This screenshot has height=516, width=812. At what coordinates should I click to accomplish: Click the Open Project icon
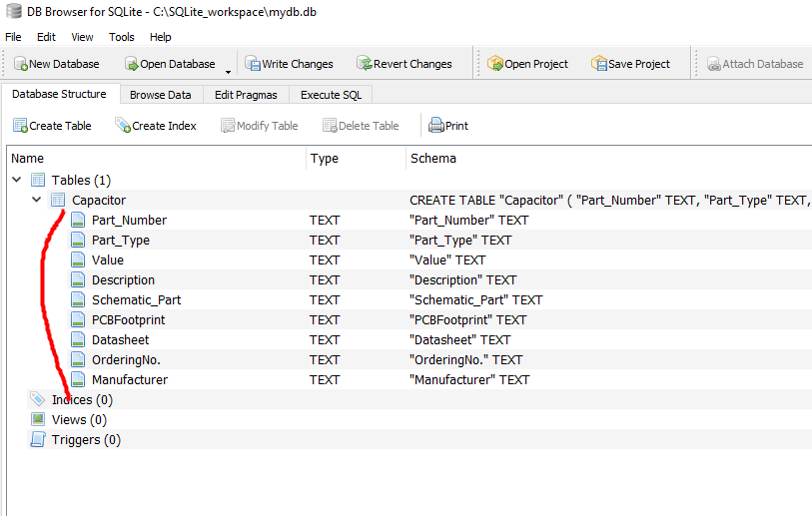tap(495, 64)
